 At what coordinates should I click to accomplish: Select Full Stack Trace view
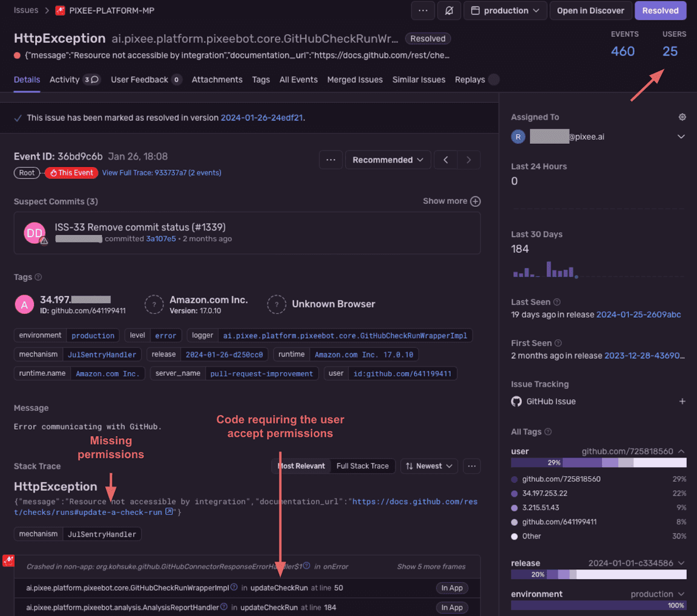[362, 466]
